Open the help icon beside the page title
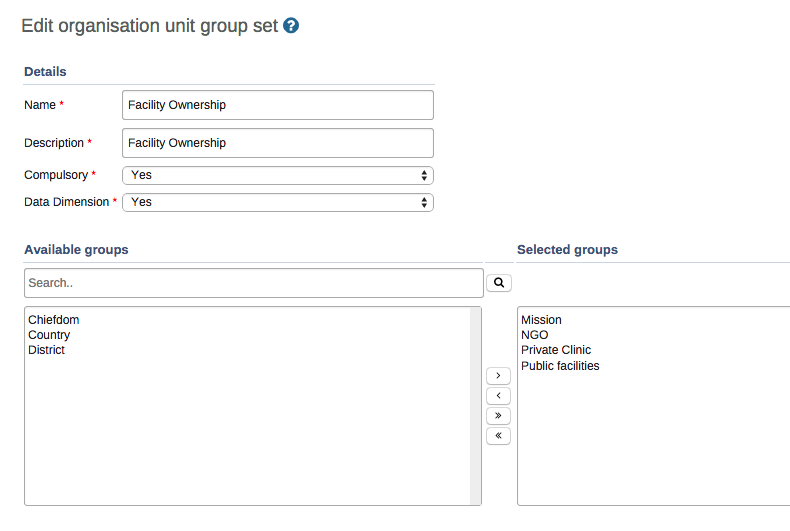 [x=291, y=26]
